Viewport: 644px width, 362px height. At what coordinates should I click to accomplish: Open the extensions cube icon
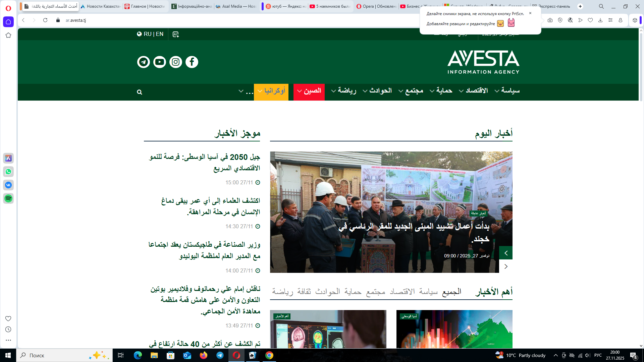635,20
